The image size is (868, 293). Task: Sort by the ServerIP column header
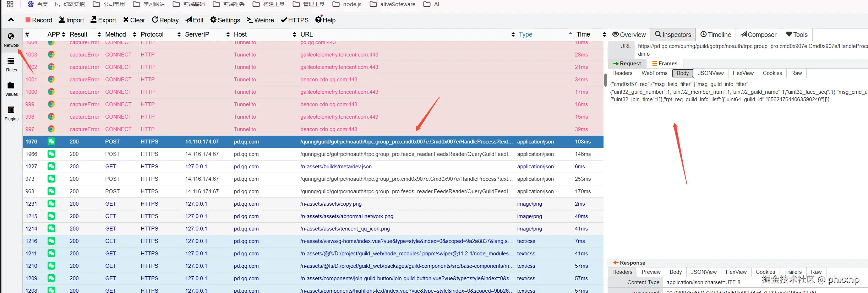(207, 34)
